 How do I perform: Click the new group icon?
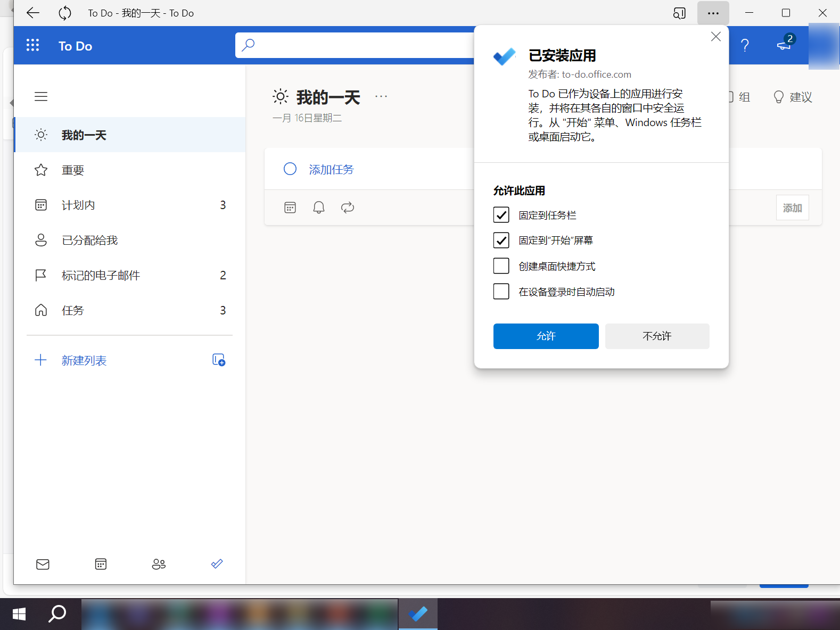click(x=219, y=360)
